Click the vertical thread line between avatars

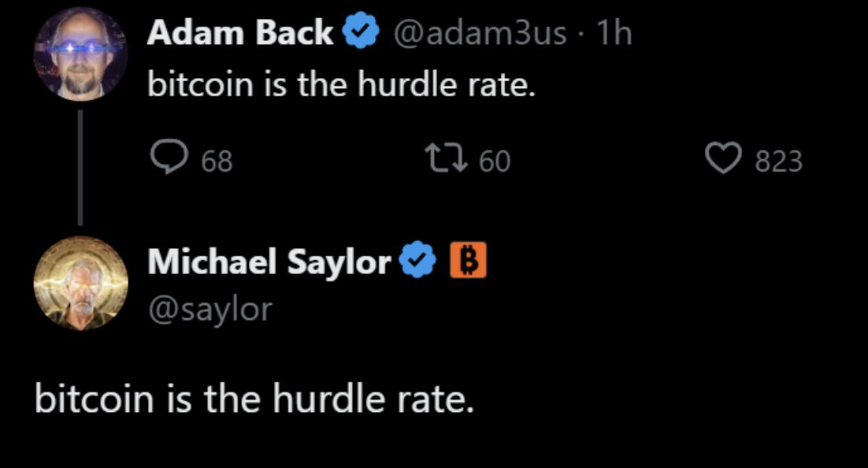click(80, 168)
